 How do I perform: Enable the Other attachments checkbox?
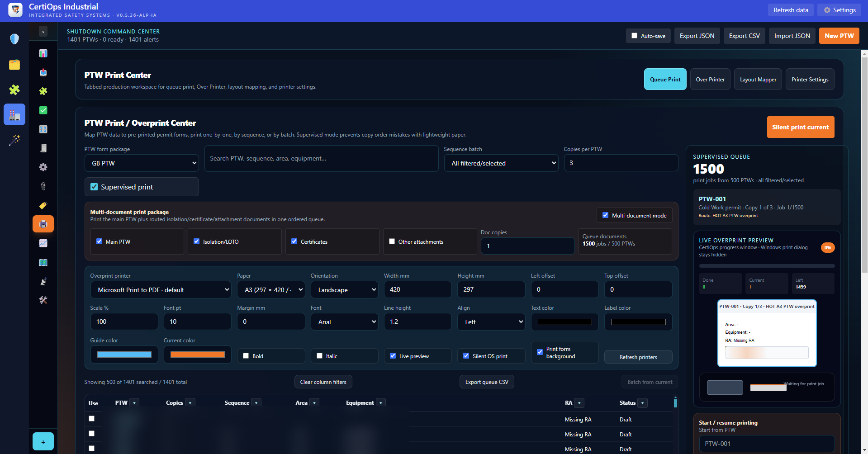[392, 241]
